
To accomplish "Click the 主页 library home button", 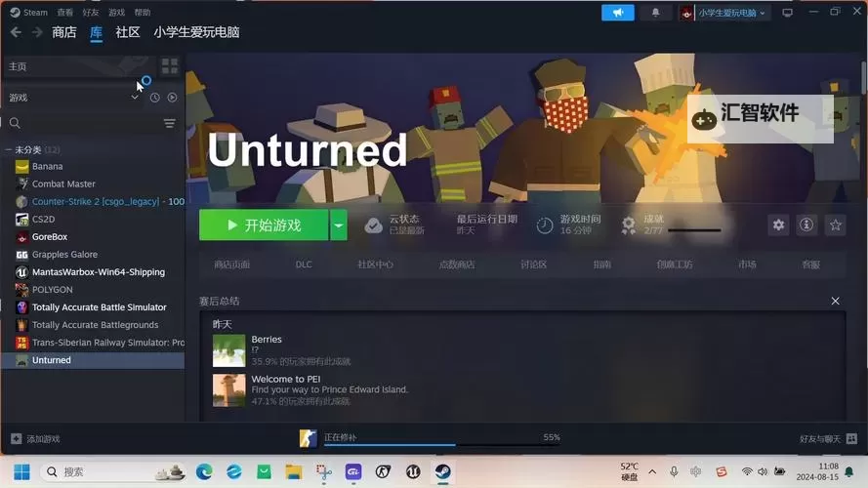I will tap(79, 66).
